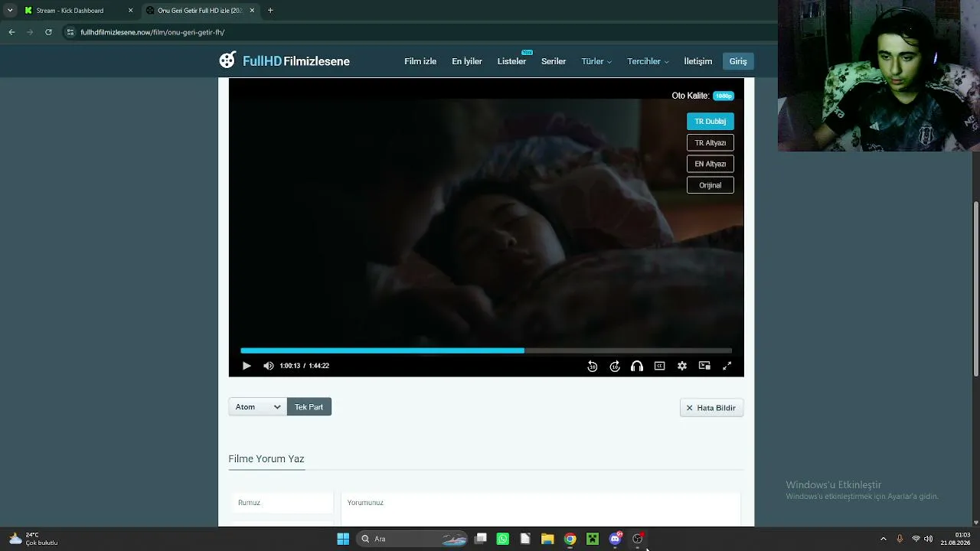Image resolution: width=980 pixels, height=551 pixels.
Task: Open a new browser tab
Action: (270, 11)
